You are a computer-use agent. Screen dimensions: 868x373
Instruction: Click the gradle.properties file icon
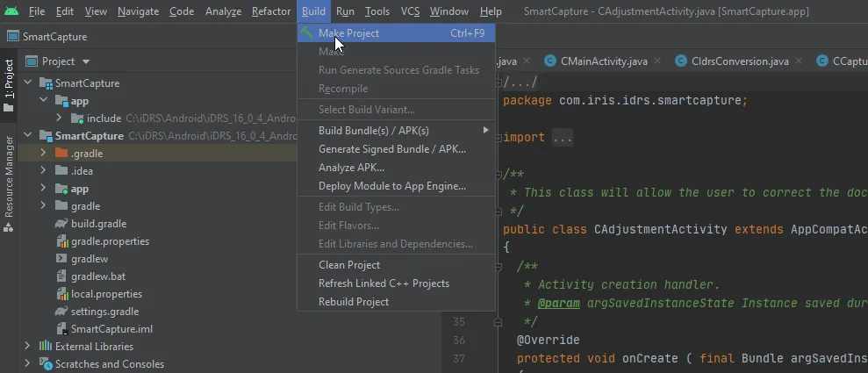(62, 241)
